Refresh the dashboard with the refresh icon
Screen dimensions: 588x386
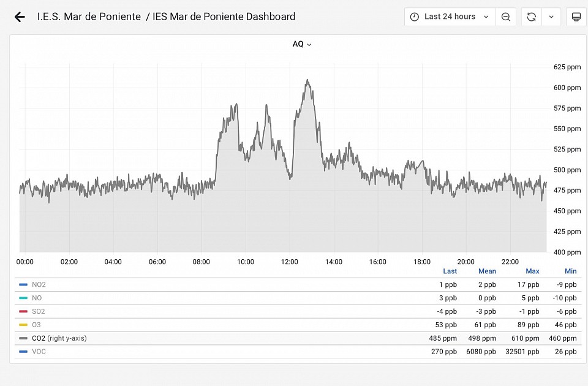click(x=532, y=17)
